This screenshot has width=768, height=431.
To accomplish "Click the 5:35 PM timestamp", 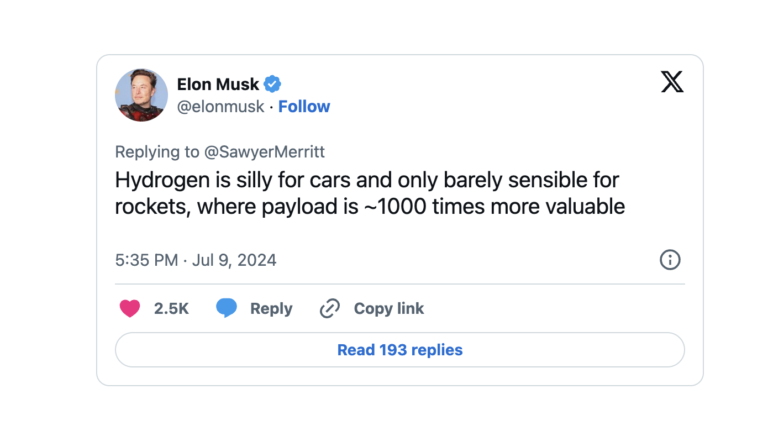I will click(146, 260).
